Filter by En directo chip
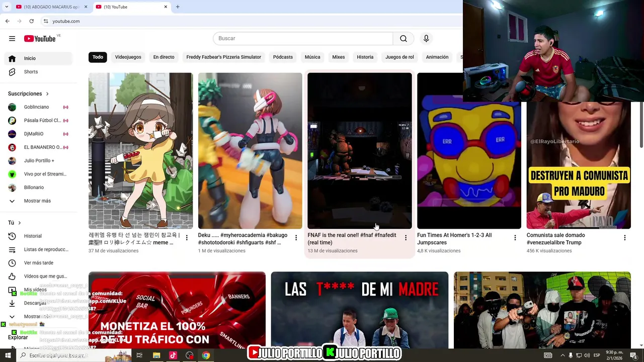Screen dimensions: 644x362 164,57
